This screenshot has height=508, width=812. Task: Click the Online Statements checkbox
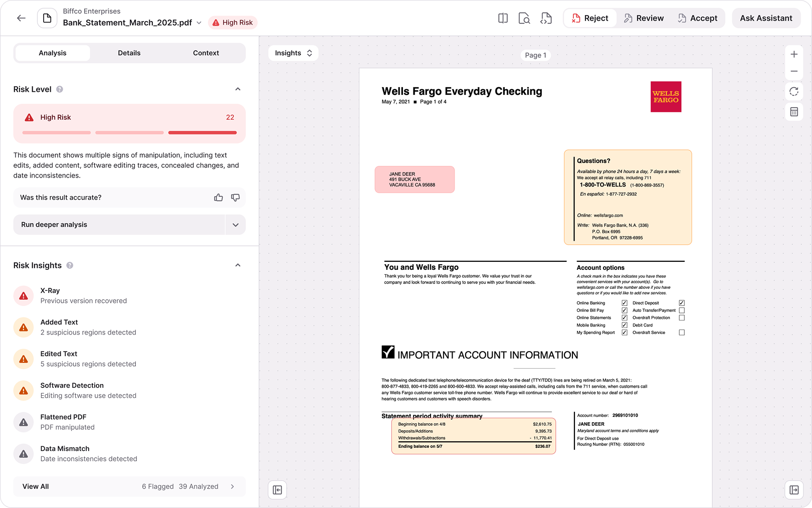pos(625,318)
